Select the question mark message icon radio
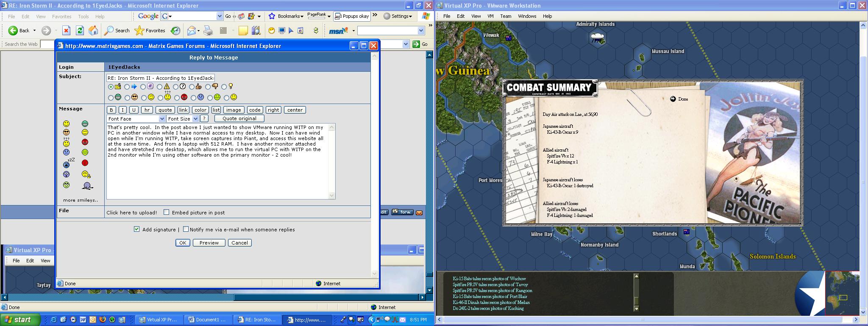Screen dimensions: 868x326 coord(175,87)
